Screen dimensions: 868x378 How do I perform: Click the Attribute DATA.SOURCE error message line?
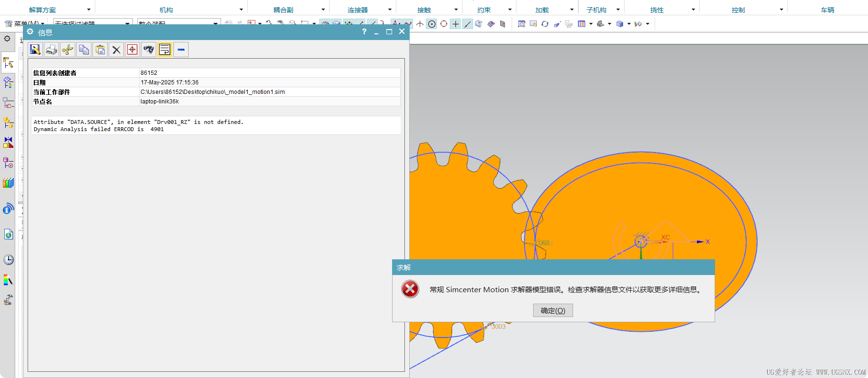(139, 122)
